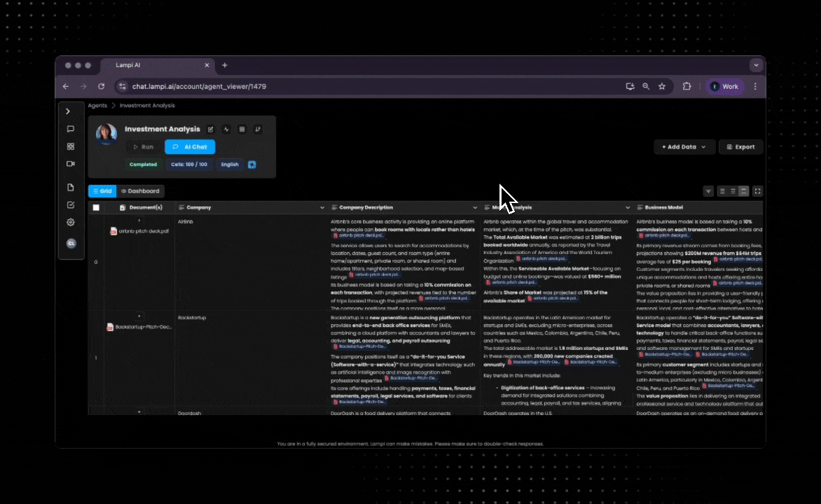The width and height of the screenshot is (821, 504).
Task: Open the browser three-dot menu
Action: click(755, 86)
